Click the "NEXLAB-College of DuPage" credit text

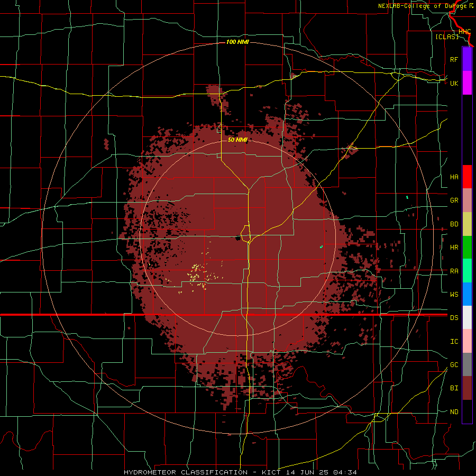pyautogui.click(x=423, y=6)
